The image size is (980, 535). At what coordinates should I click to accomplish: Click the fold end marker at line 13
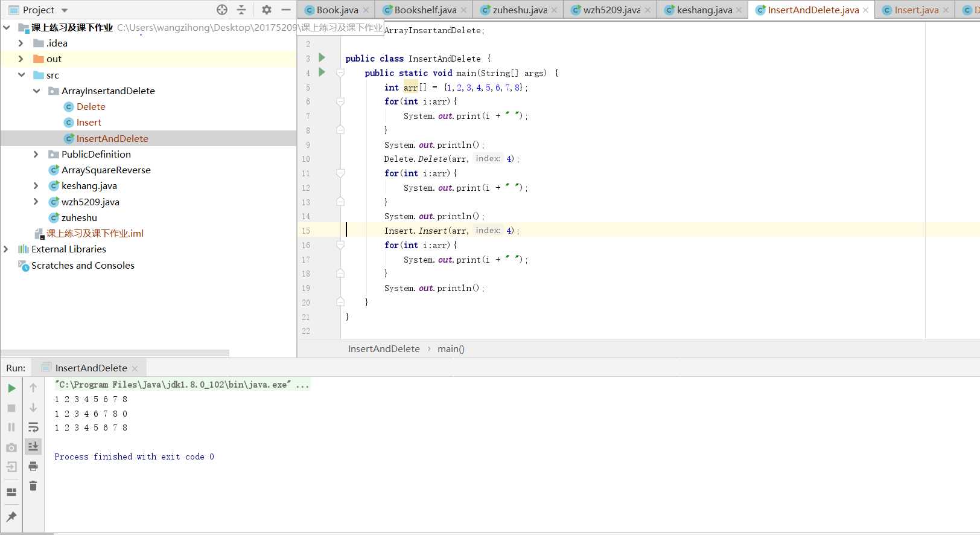tap(340, 202)
